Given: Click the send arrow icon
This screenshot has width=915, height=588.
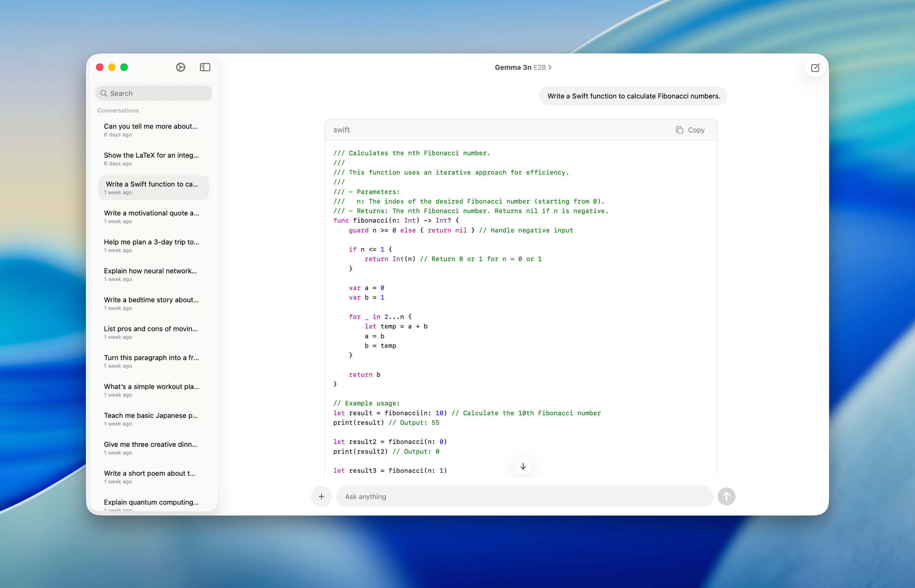Looking at the screenshot, I should click(x=726, y=496).
